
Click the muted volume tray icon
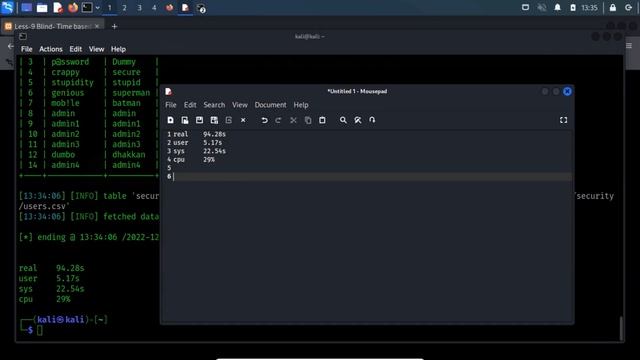[542, 8]
